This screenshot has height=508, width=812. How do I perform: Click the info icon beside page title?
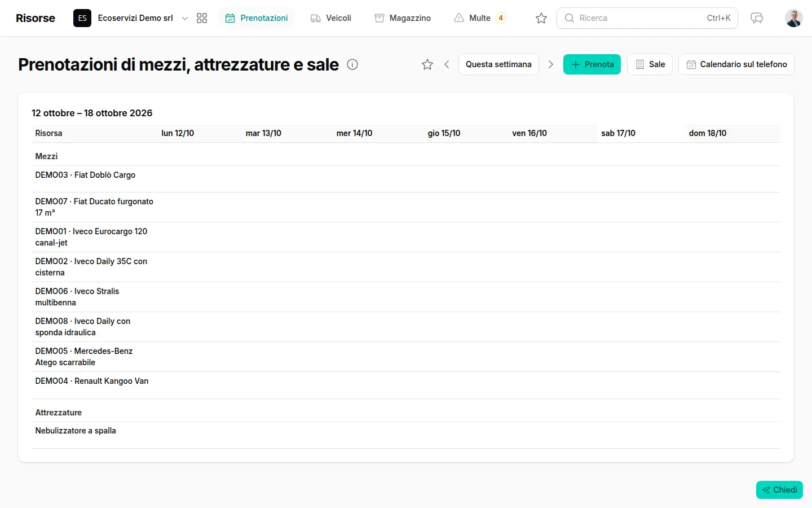[x=352, y=64]
